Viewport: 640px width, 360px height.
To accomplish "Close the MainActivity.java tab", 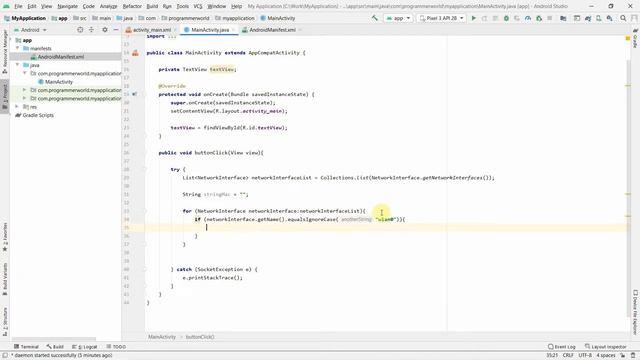I will [233, 30].
